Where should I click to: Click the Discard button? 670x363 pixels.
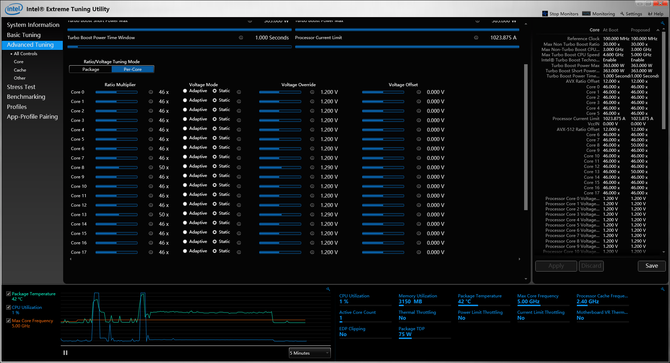pos(591,266)
